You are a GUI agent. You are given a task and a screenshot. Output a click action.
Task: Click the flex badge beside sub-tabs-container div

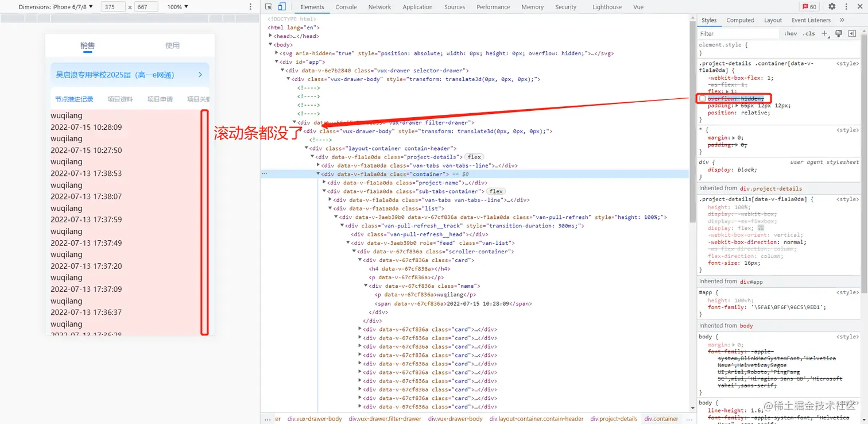click(x=496, y=191)
